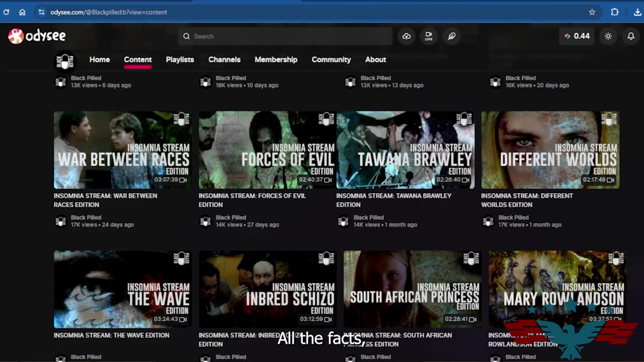Screen dimensions: 644x362
Task: Click the Black Pilled channel avatar
Action: 65,61
